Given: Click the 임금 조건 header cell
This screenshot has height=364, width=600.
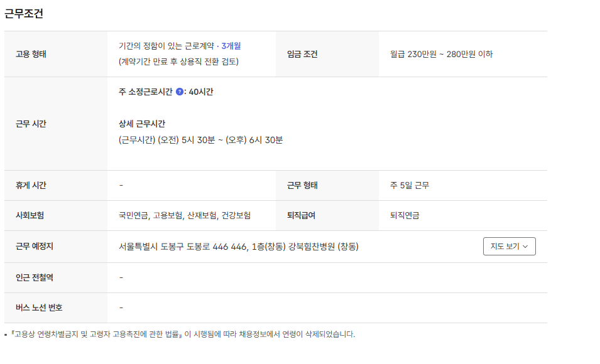Looking at the screenshot, I should tap(302, 54).
